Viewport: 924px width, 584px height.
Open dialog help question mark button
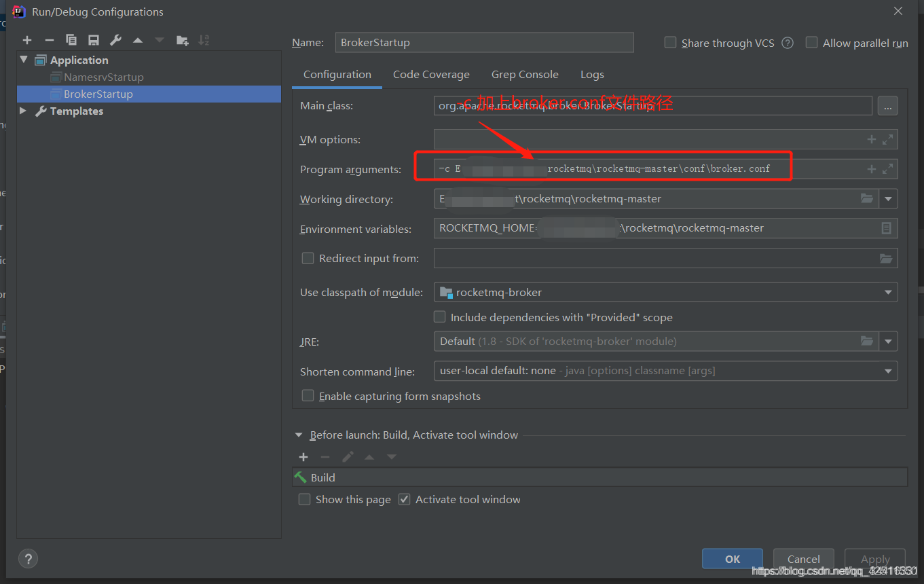click(28, 559)
